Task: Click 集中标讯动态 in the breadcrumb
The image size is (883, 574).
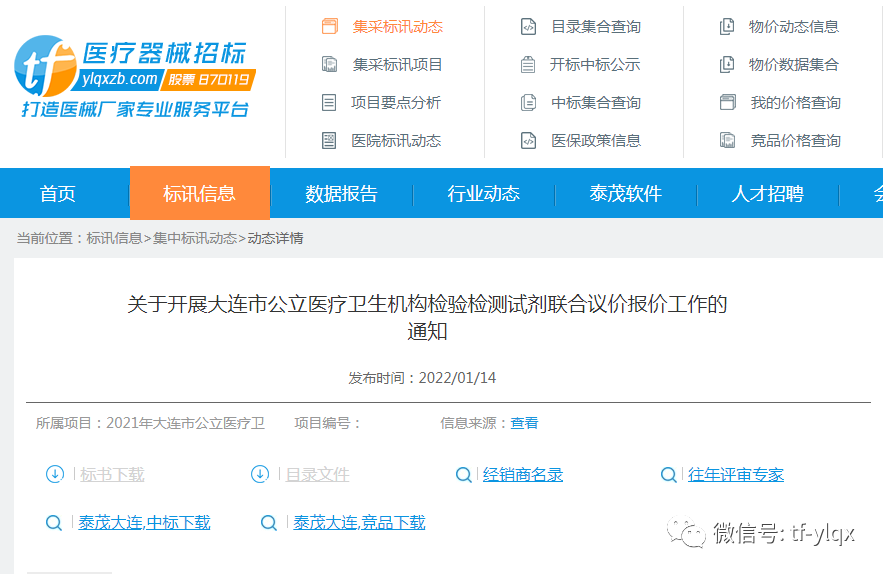Action: pyautogui.click(x=195, y=238)
